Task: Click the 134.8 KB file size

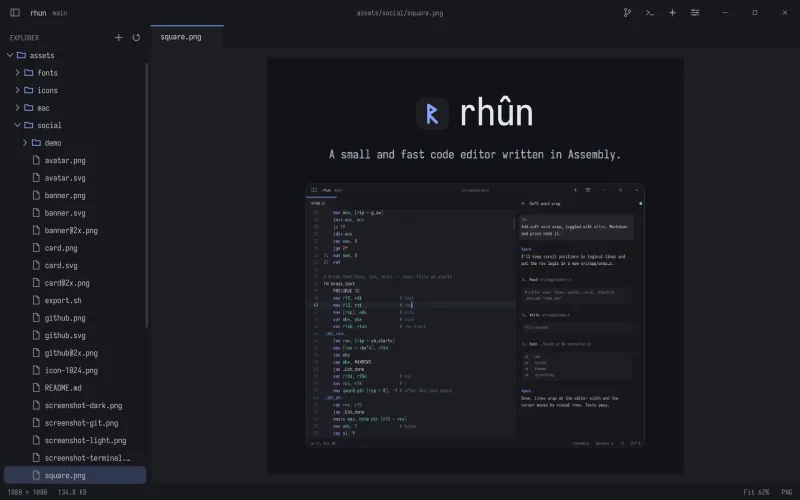Action: [72, 492]
